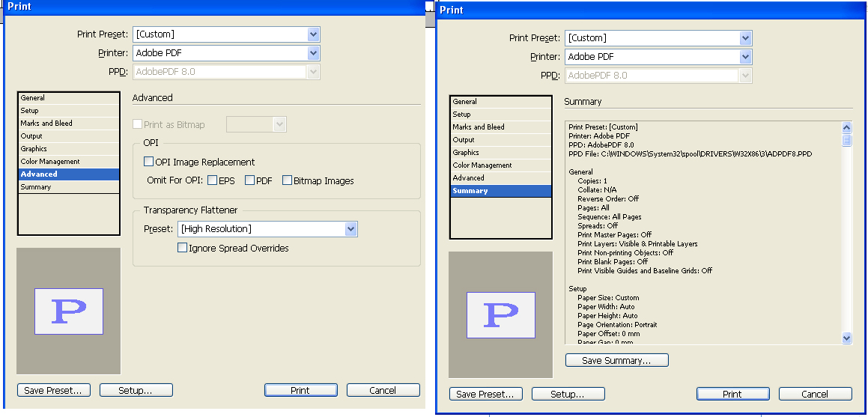This screenshot has width=868, height=417.
Task: Click 'Paper Offset: 0 mm' summary line
Action: coord(608,333)
